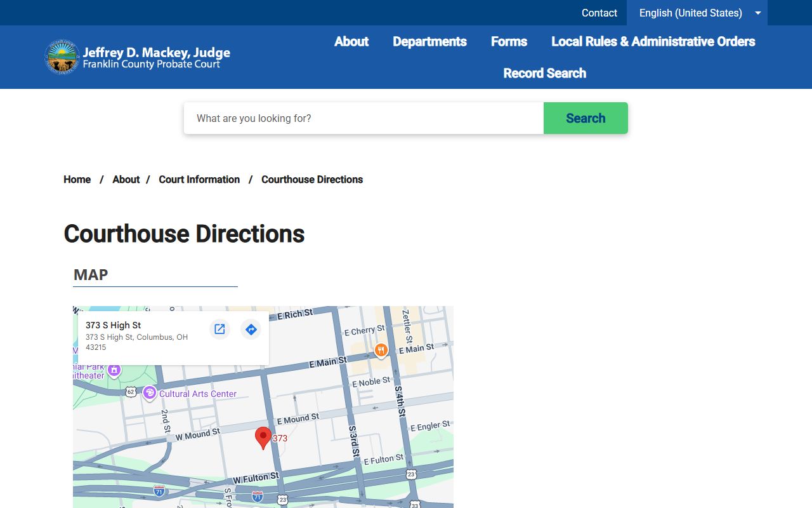Click the blue directions arrow icon
The image size is (812, 508).
(x=251, y=329)
